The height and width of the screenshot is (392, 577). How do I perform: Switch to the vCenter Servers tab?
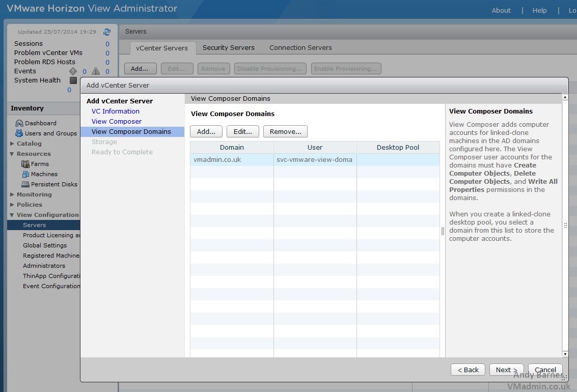162,48
